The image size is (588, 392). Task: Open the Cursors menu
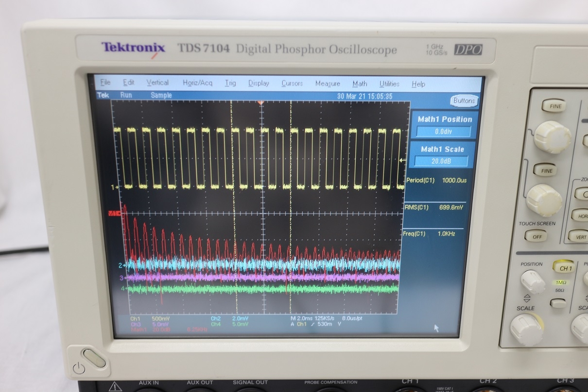point(292,84)
